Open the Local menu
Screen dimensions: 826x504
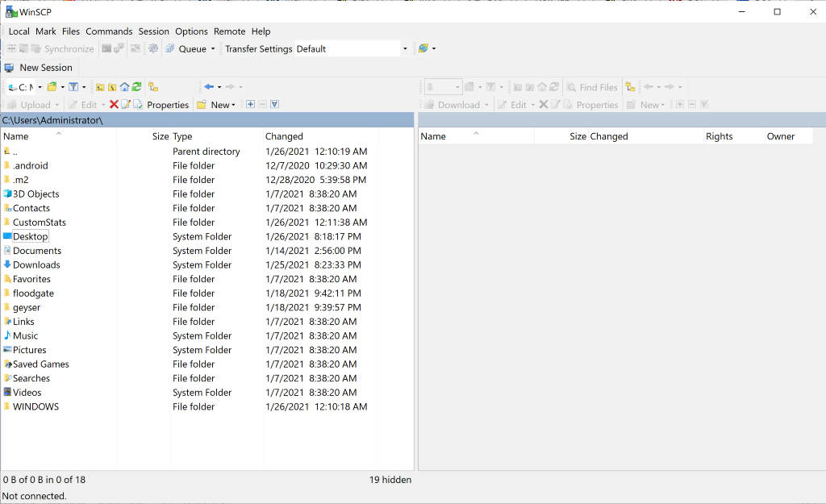(x=19, y=31)
